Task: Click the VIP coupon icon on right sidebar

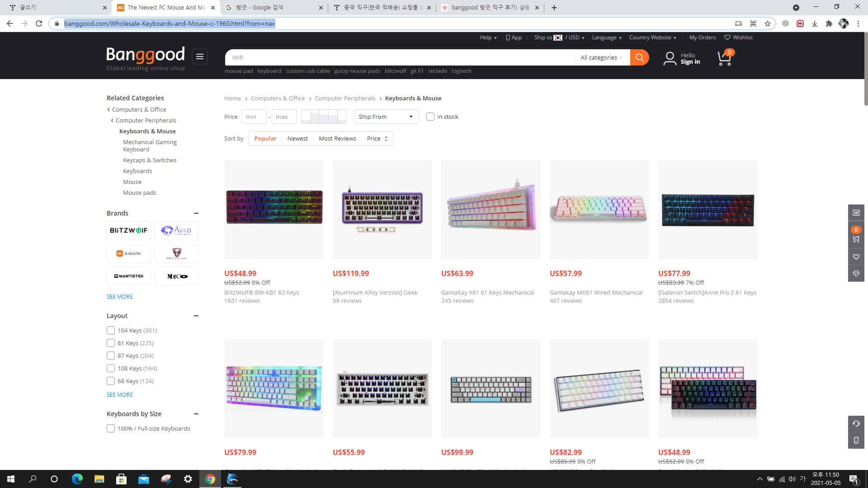Action: 856,212
